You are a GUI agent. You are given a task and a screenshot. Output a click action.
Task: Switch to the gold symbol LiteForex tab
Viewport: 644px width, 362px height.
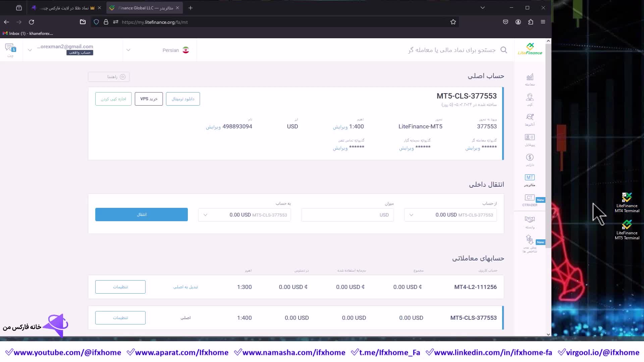(x=65, y=8)
